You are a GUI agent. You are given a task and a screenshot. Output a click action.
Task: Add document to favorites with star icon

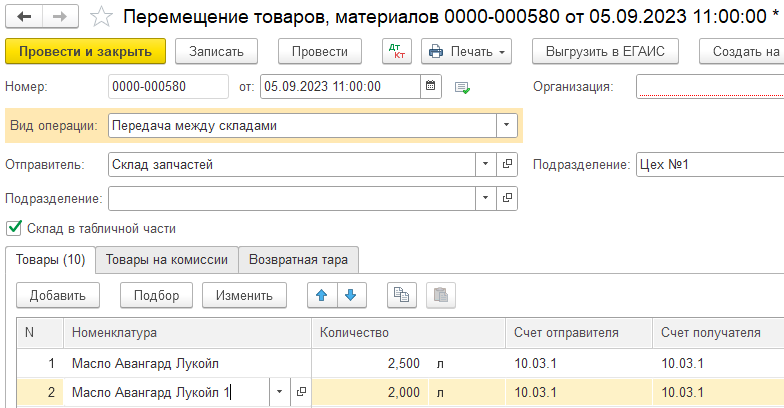tap(101, 16)
